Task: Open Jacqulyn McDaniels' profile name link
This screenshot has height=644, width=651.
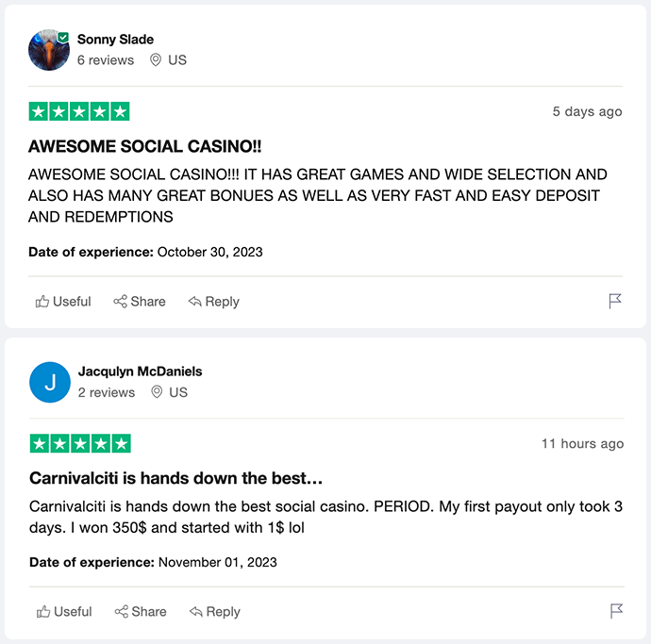Action: coord(140,371)
